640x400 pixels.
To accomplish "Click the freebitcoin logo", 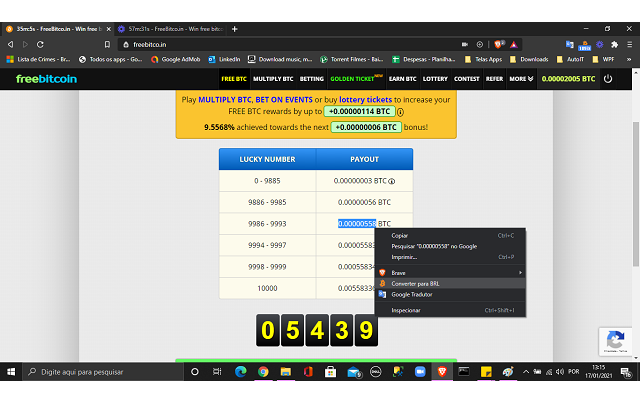I will click(46, 79).
